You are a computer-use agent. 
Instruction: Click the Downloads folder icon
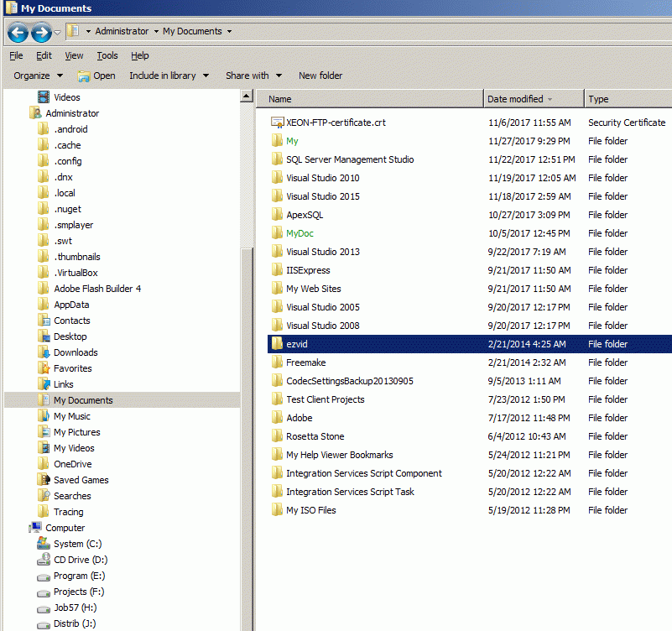(x=44, y=352)
